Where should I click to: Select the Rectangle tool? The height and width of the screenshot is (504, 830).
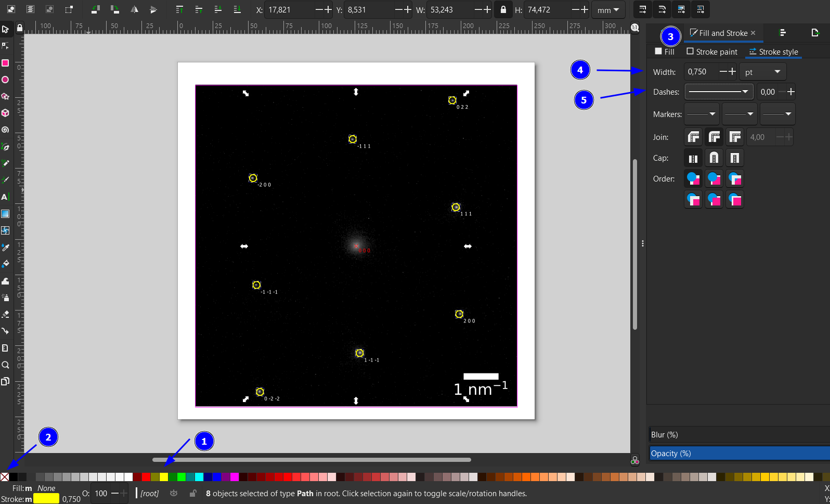[x=5, y=63]
